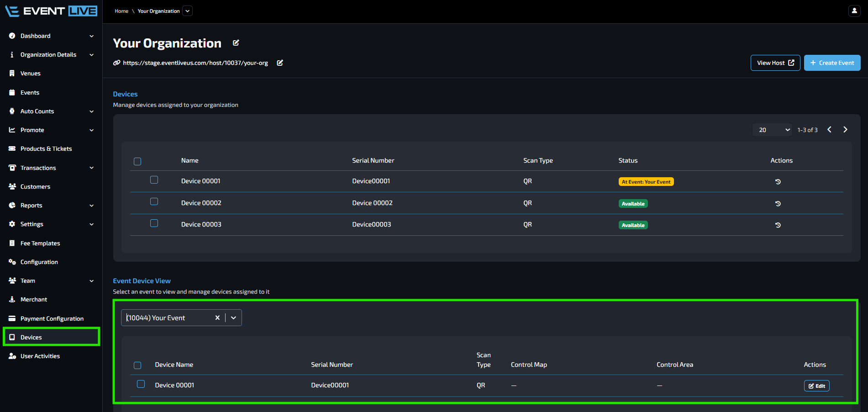Viewport: 868px width, 412px height.
Task: Open Venues from the sidebar
Action: pyautogui.click(x=31, y=74)
